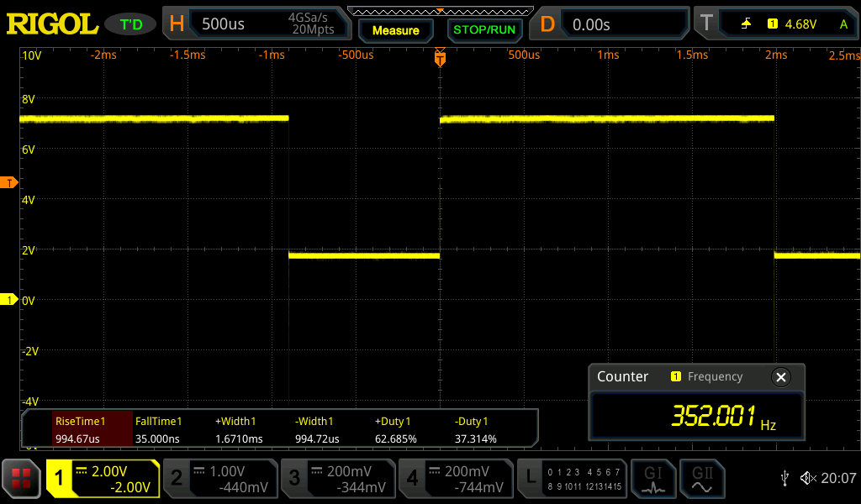Click the 62.685% duty value
The width and height of the screenshot is (861, 504).
[395, 438]
